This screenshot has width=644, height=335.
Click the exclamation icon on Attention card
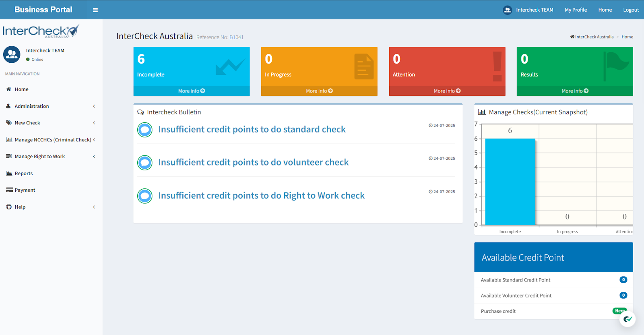(497, 67)
